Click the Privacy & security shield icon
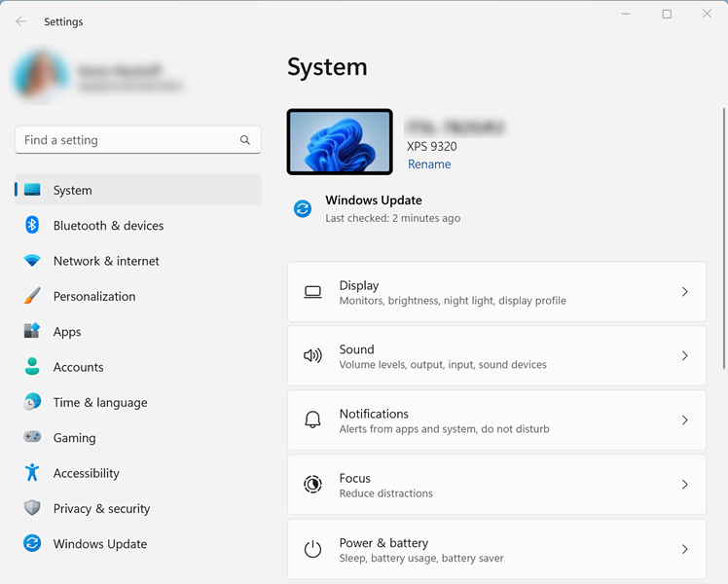Image resolution: width=728 pixels, height=584 pixels. 32,508
